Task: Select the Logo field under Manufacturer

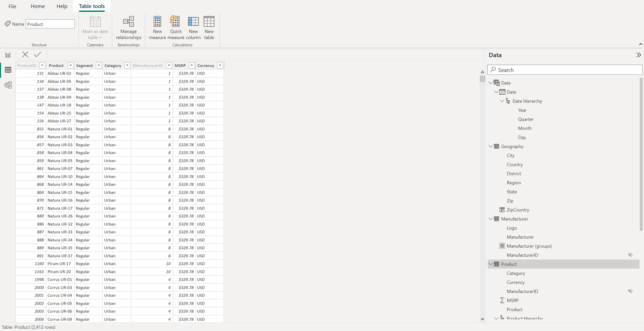Action: pyautogui.click(x=512, y=228)
